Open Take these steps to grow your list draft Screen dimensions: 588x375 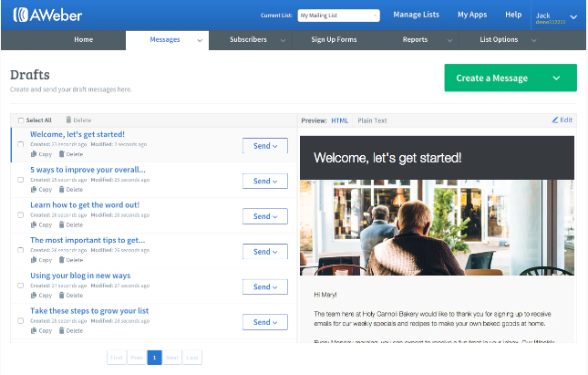(x=89, y=311)
